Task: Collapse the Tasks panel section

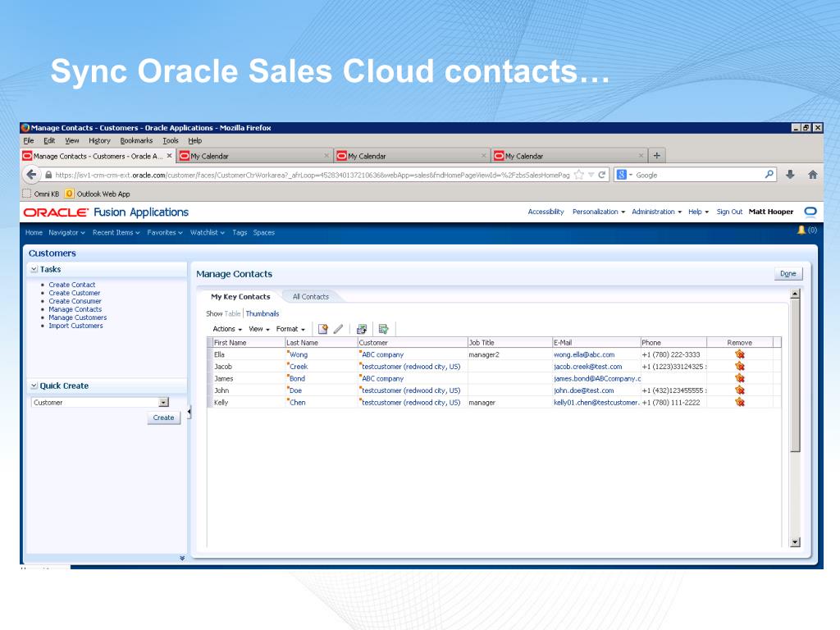Action: click(x=34, y=269)
